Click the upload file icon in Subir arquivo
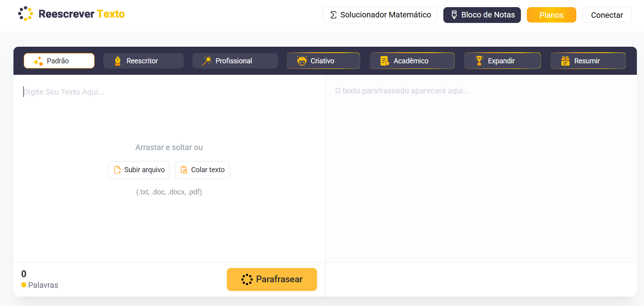 click(x=118, y=170)
